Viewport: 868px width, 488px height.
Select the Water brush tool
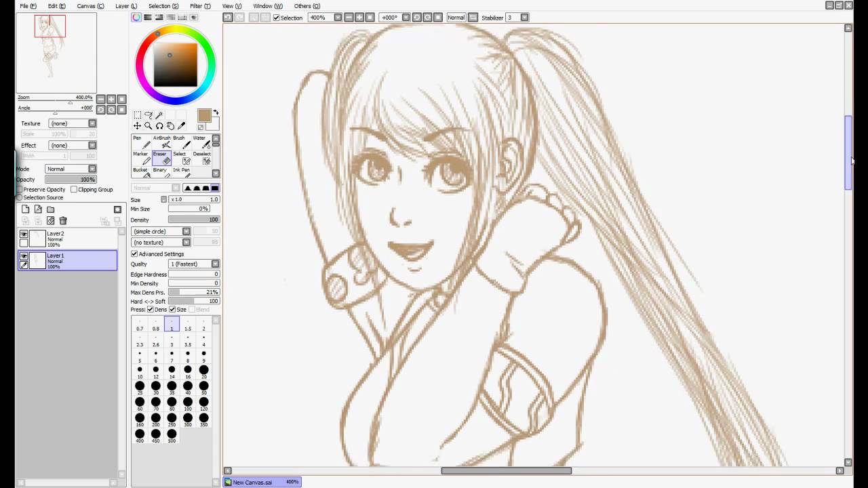[201, 142]
